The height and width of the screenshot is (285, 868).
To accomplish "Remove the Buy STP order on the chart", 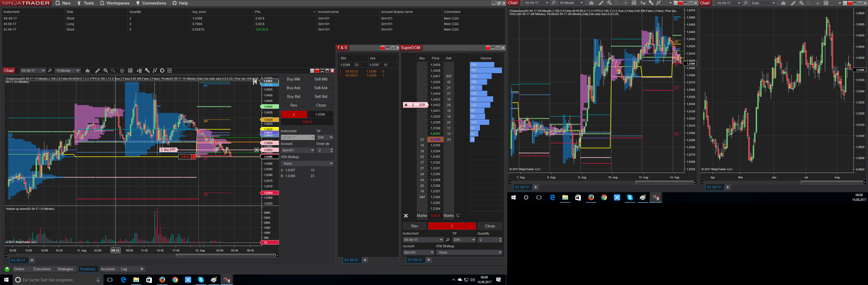I will point(256,150).
